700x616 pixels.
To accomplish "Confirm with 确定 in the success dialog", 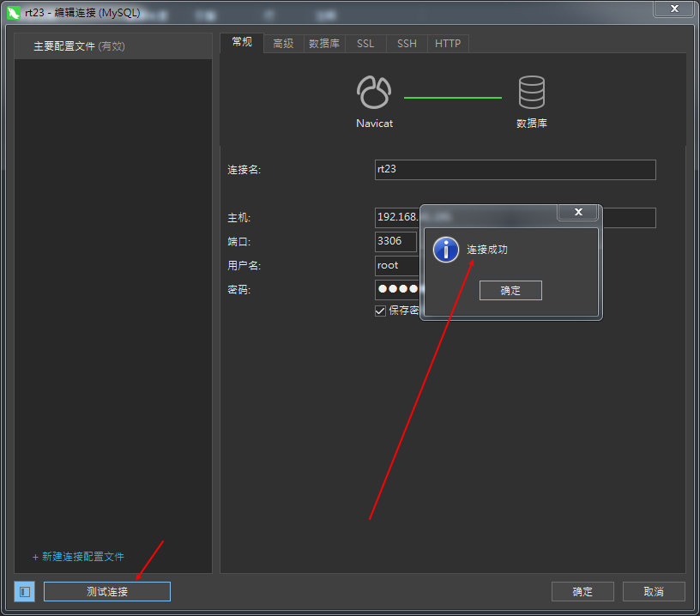I will (x=510, y=291).
